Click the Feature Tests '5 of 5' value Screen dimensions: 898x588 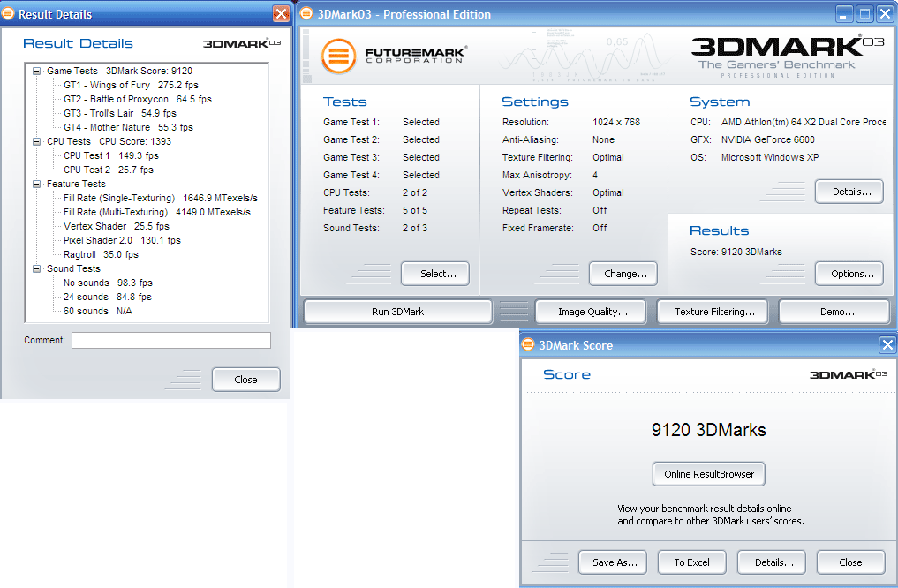coord(415,210)
